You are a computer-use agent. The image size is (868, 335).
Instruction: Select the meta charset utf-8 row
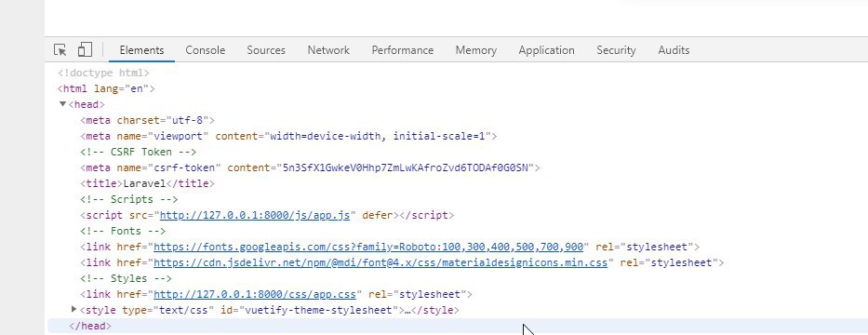(x=147, y=120)
